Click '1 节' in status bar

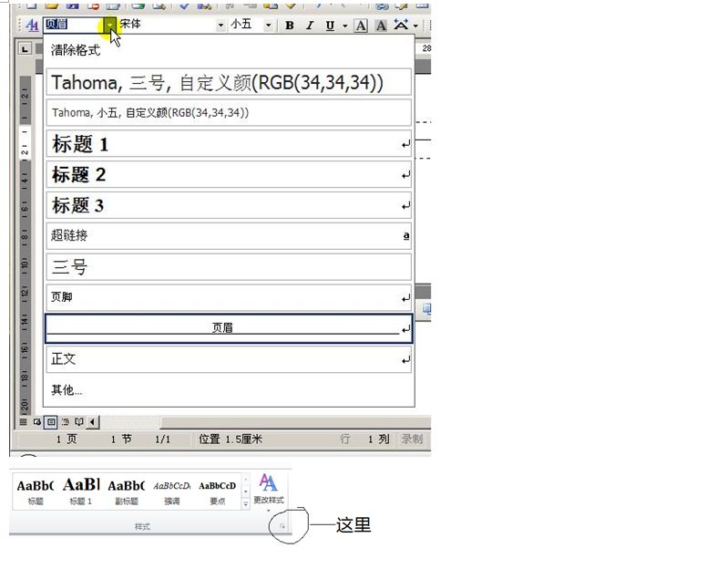coord(121,440)
